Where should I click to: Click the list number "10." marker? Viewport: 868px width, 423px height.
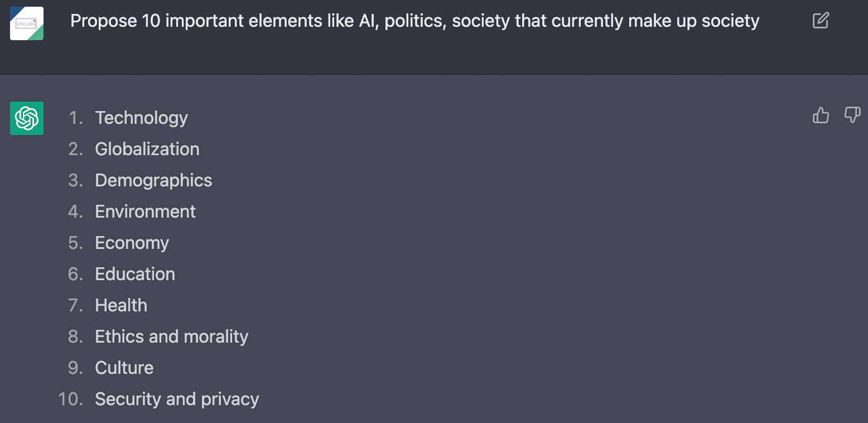point(70,399)
